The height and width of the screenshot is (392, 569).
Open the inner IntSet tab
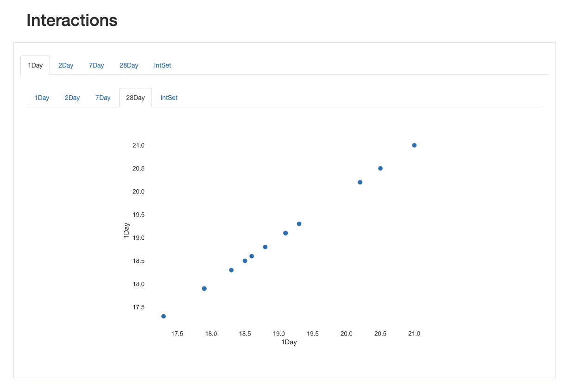pos(169,98)
